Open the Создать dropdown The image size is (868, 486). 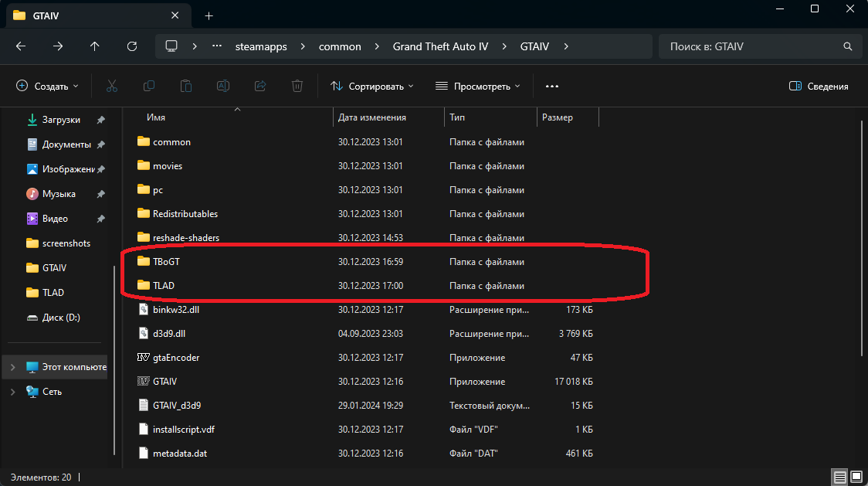point(48,86)
